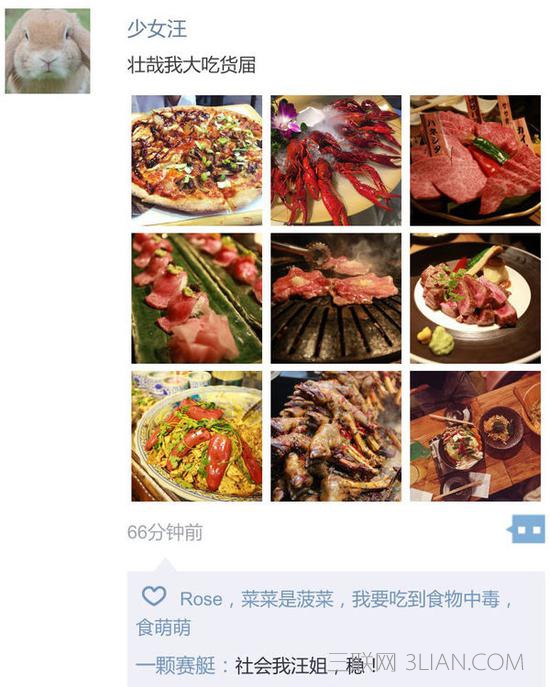Screen dimensions: 550x687
Task: Open Rose's profile from likes
Action: tap(201, 599)
